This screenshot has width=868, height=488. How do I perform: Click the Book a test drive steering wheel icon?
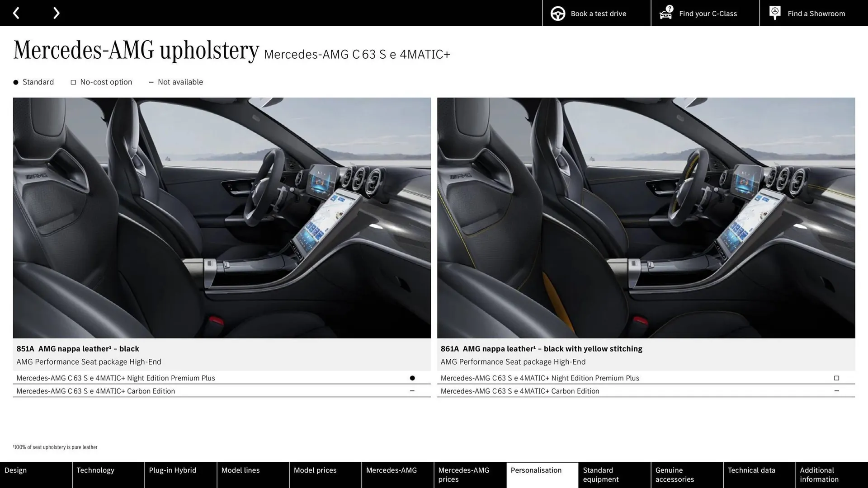[x=557, y=13]
